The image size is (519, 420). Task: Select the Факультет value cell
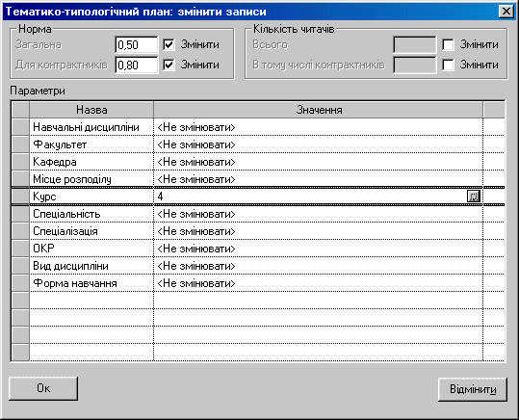[x=318, y=144]
